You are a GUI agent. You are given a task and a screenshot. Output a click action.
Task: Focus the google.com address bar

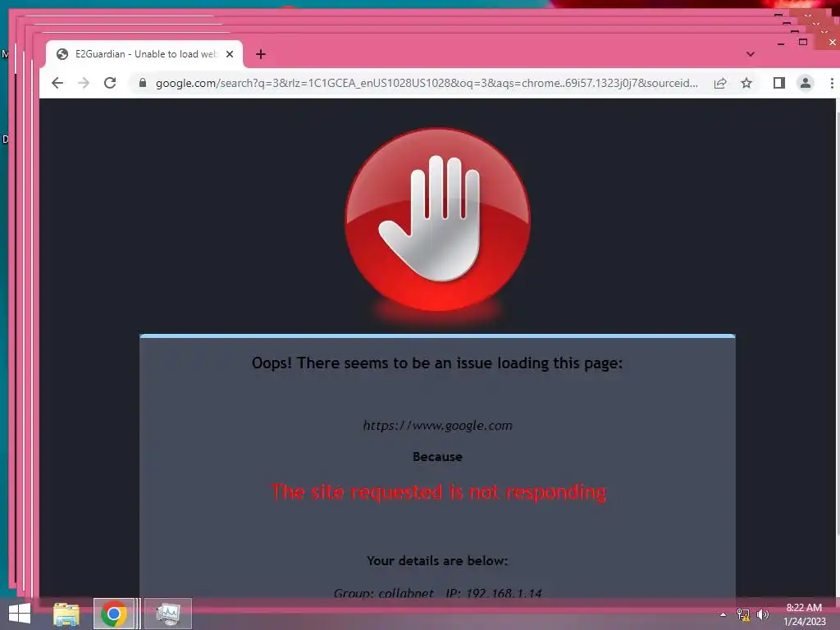click(x=427, y=83)
